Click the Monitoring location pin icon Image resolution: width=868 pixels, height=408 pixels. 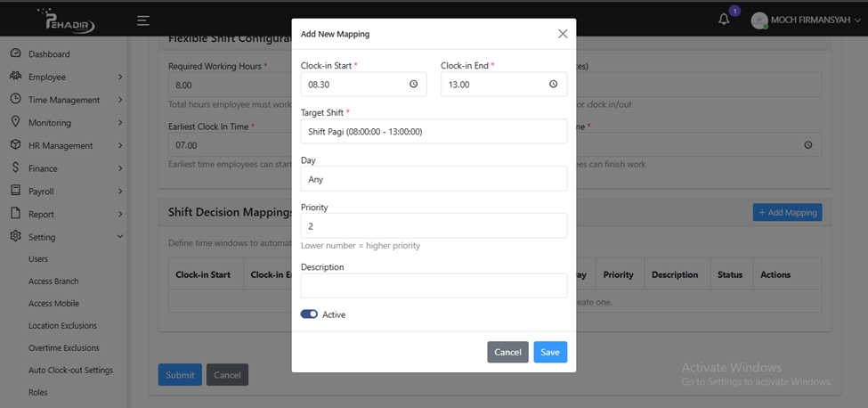[15, 122]
